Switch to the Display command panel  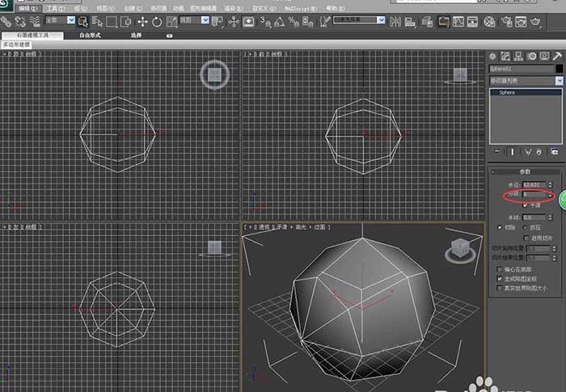[x=545, y=56]
